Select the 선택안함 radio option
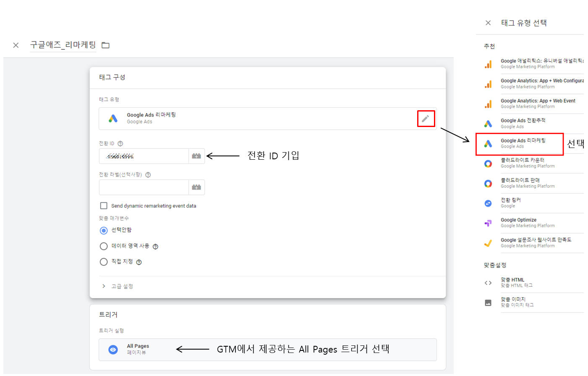The height and width of the screenshot is (376, 588). coord(104,231)
